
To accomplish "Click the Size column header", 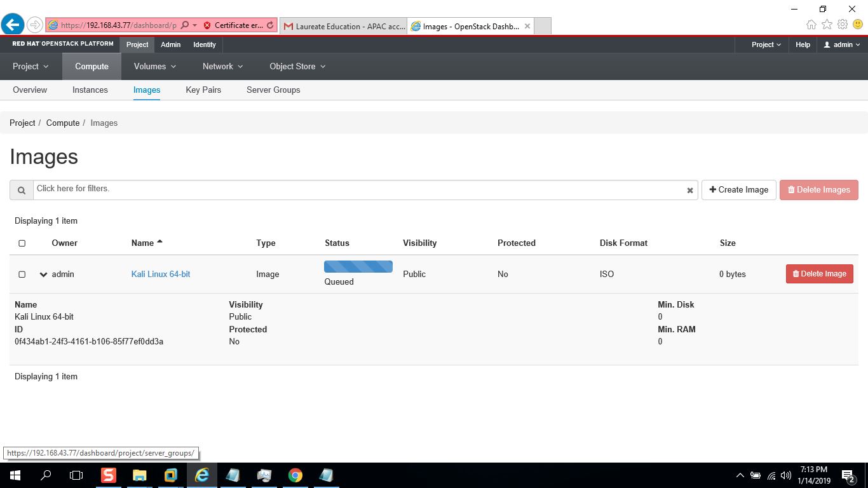I will pos(728,243).
